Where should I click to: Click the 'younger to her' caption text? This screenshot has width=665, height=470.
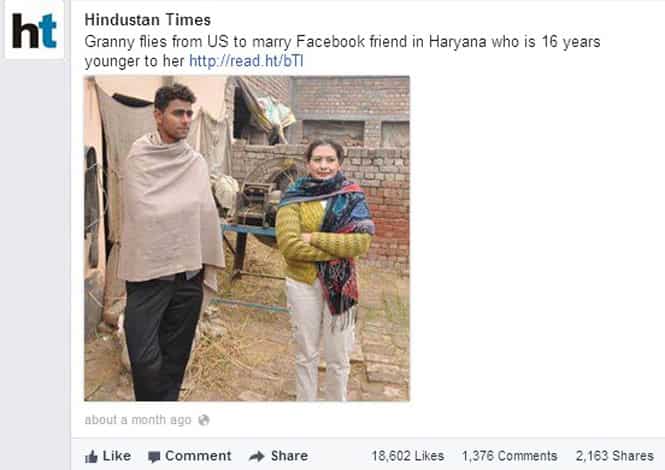(134, 61)
